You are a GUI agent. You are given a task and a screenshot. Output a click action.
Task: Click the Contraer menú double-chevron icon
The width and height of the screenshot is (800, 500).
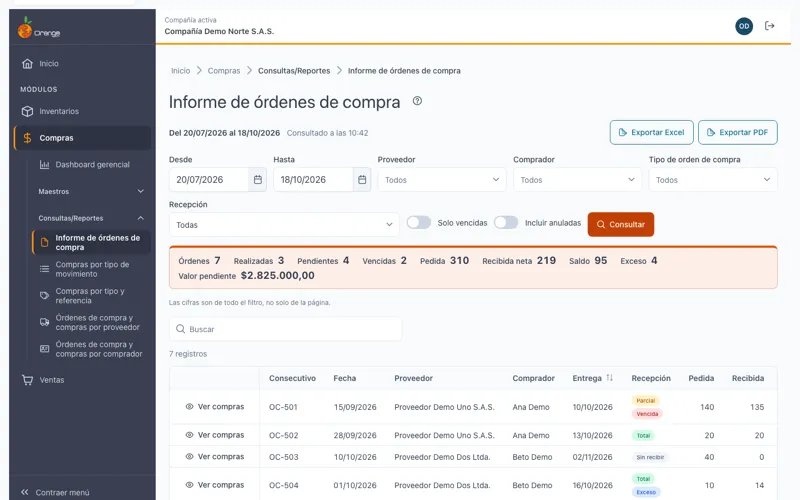coord(24,492)
